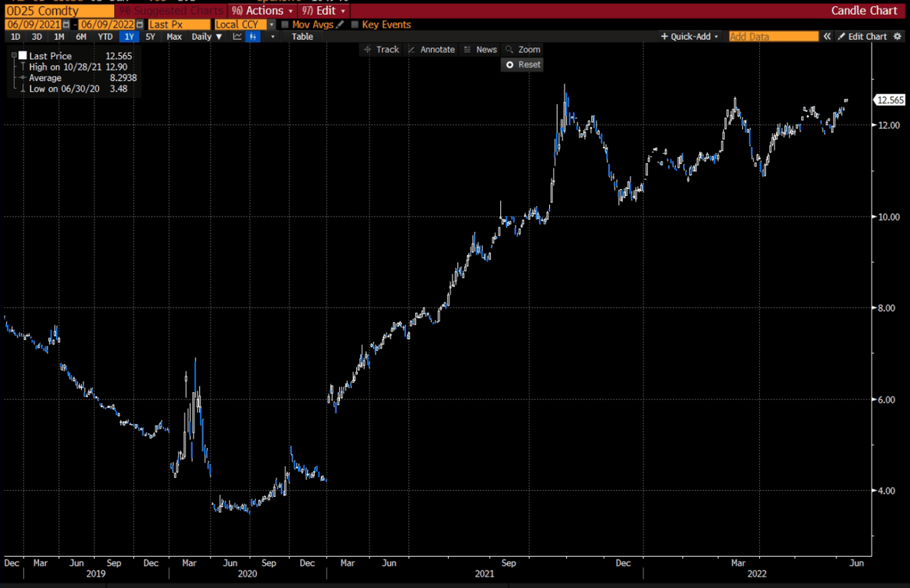
Task: Click the High on 10/28/21 legend row
Action: 78,67
